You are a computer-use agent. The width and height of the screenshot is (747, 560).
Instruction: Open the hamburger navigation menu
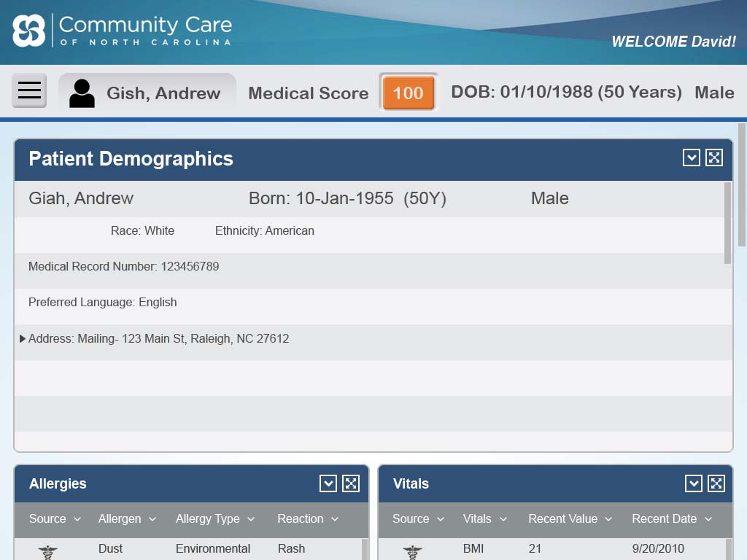pos(29,90)
